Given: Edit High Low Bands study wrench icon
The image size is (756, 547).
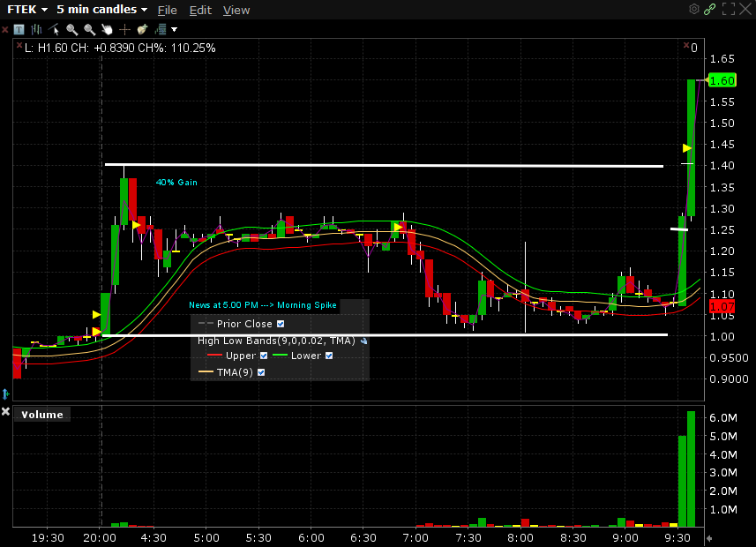Looking at the screenshot, I should click(364, 341).
